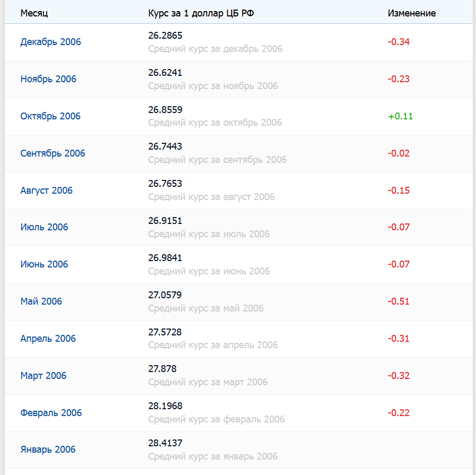Click the Изменение column header
Screen dimensions: 476x475
[412, 13]
